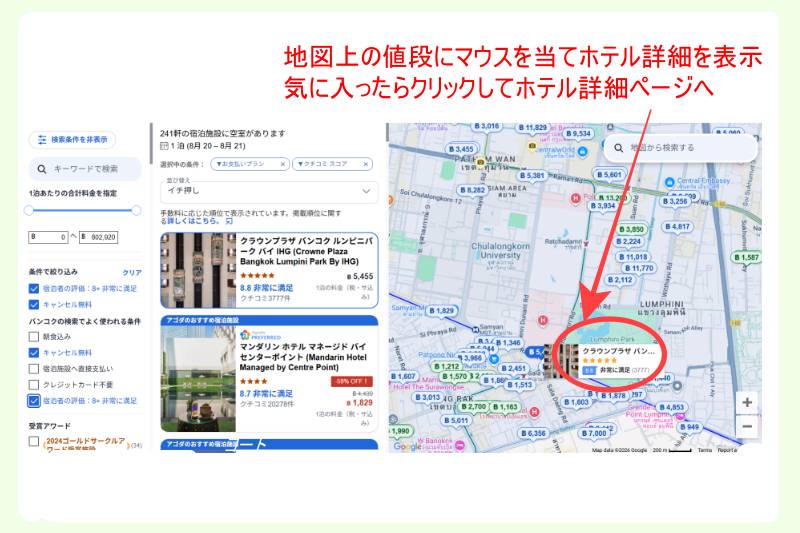800x533 pixels.
Task: Click the green ฿2,700 map price marker
Action: point(473,407)
